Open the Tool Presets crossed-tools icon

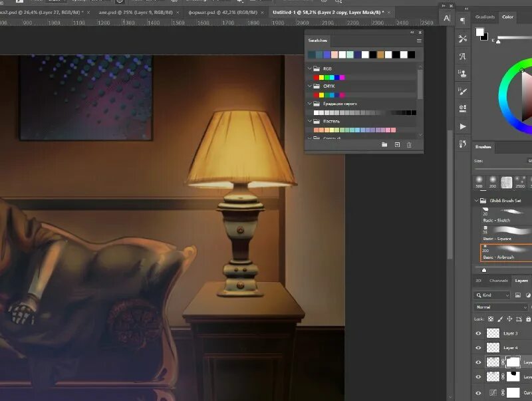click(462, 39)
